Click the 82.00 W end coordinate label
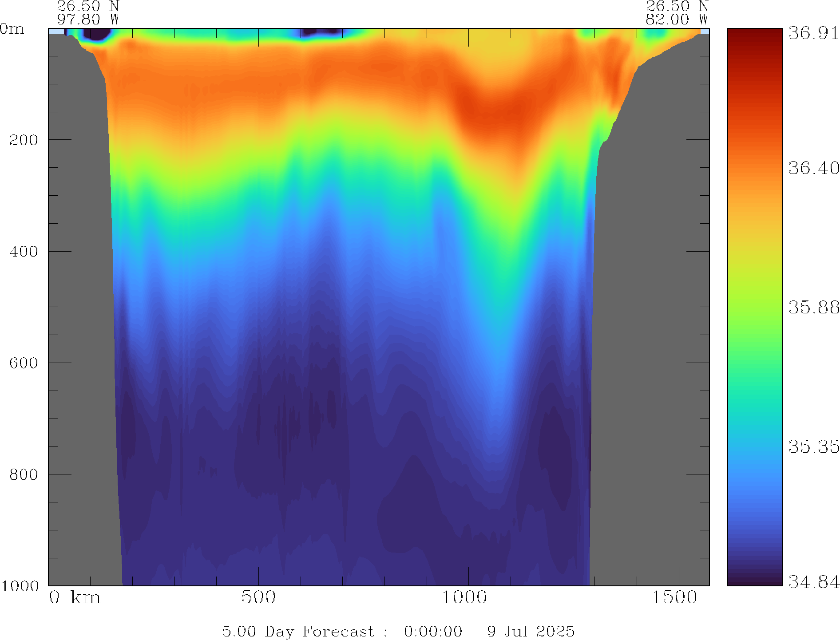Image resolution: width=840 pixels, height=640 pixels. pyautogui.click(x=677, y=20)
